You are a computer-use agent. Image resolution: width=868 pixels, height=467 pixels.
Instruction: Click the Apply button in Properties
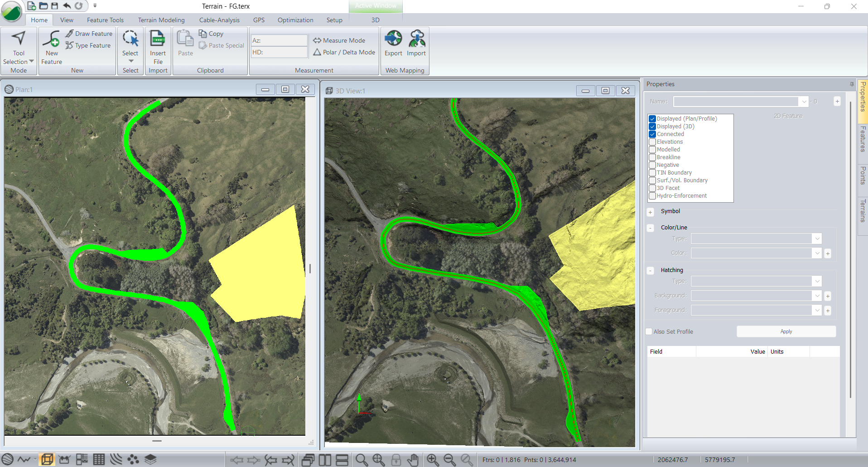(x=786, y=331)
